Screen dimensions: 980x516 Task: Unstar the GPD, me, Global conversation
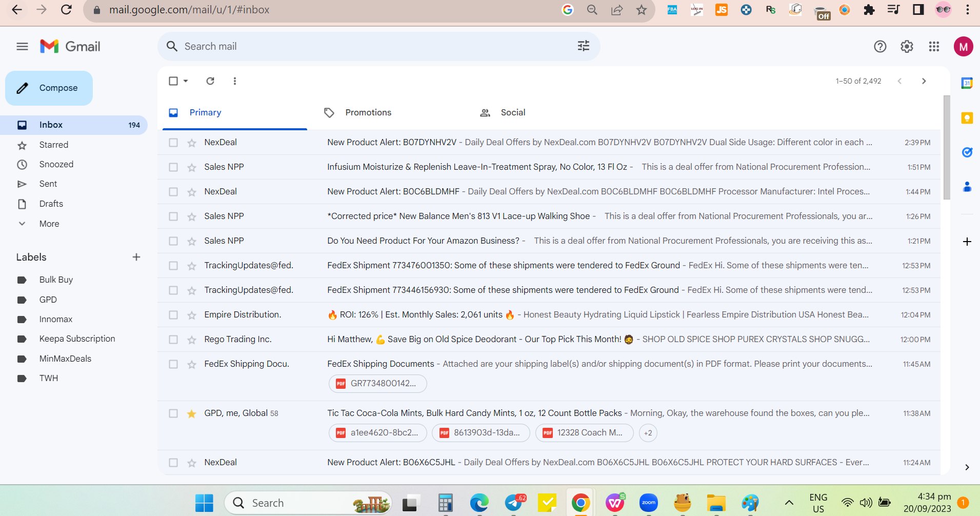click(192, 413)
